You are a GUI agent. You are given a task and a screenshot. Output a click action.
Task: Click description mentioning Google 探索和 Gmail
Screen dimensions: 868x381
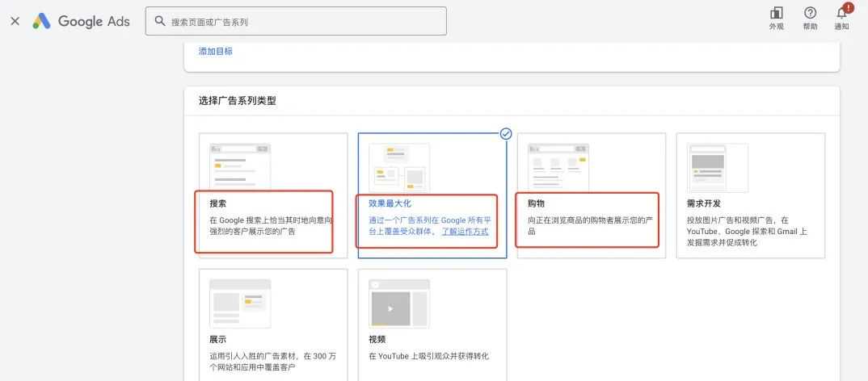[748, 231]
